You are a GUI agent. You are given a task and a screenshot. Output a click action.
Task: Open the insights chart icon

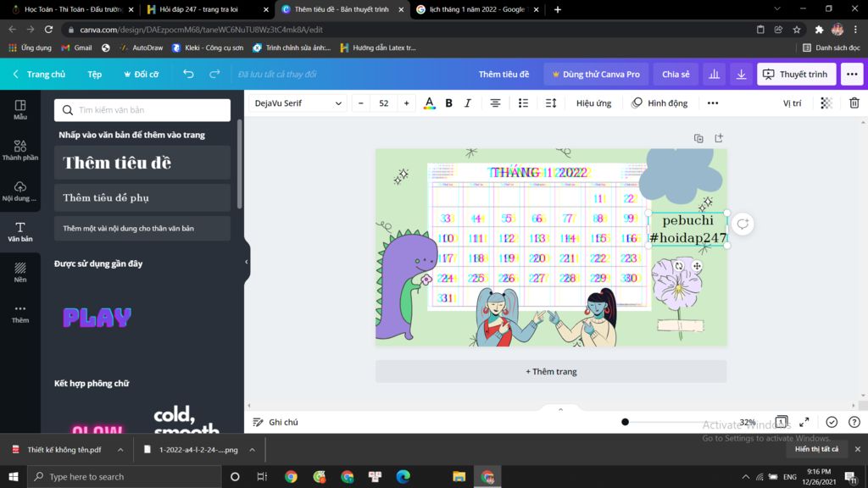[x=714, y=75]
